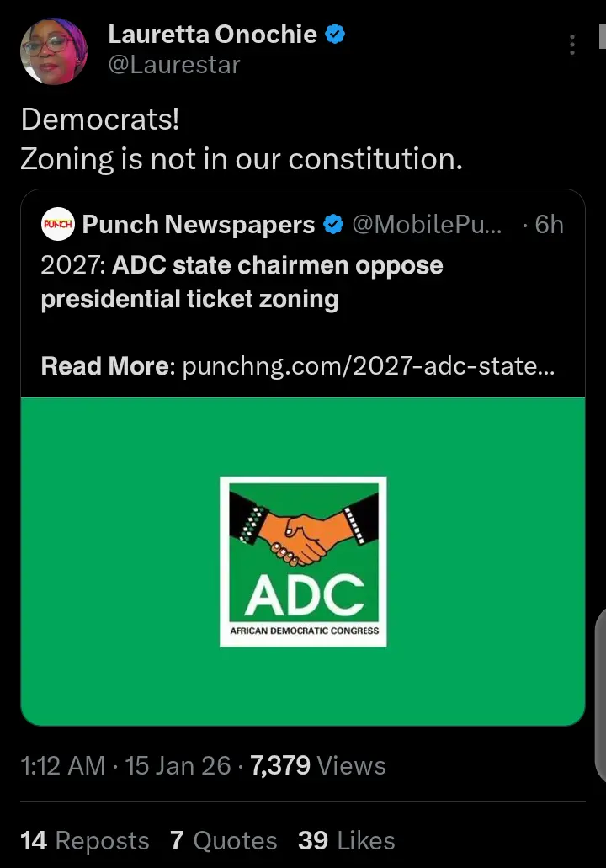Click Lauretta Onochie's blue verified badge

point(336,35)
